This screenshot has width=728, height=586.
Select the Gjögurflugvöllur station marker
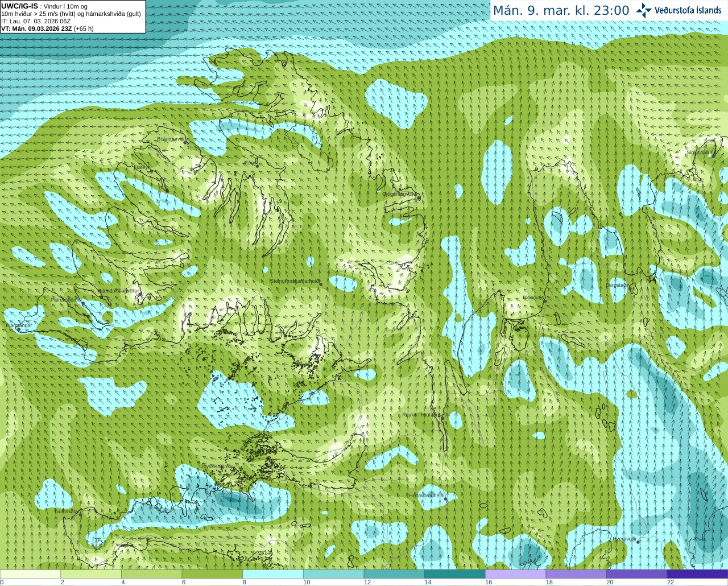coord(418,197)
